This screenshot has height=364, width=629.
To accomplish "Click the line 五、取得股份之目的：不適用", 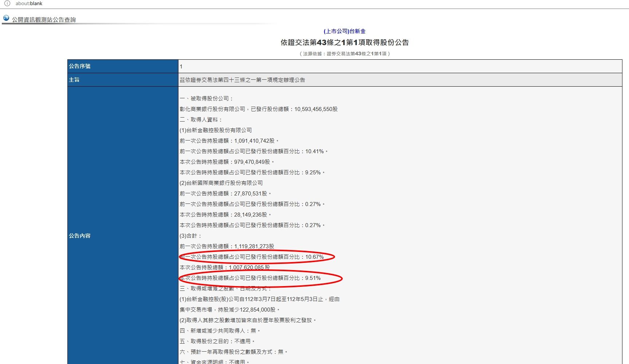I will 217,341.
